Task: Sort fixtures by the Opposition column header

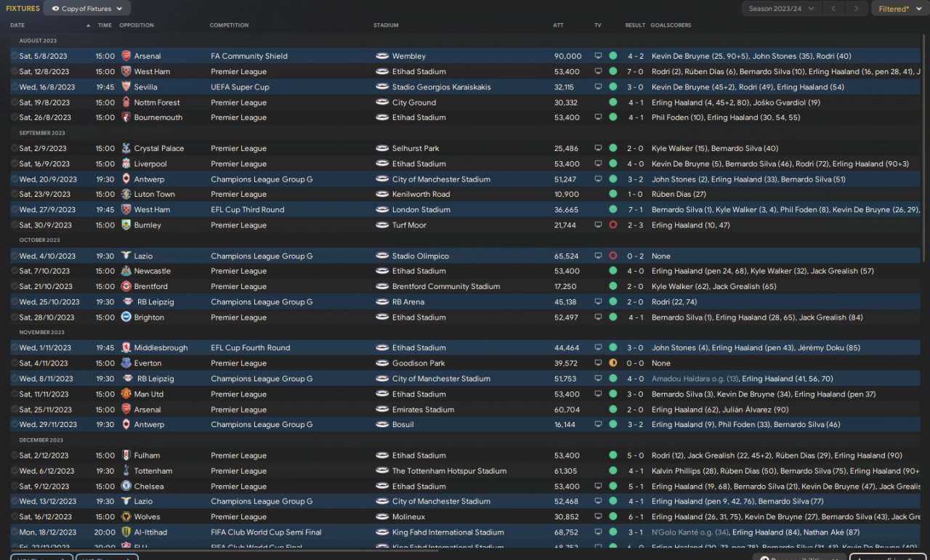Action: (x=137, y=25)
